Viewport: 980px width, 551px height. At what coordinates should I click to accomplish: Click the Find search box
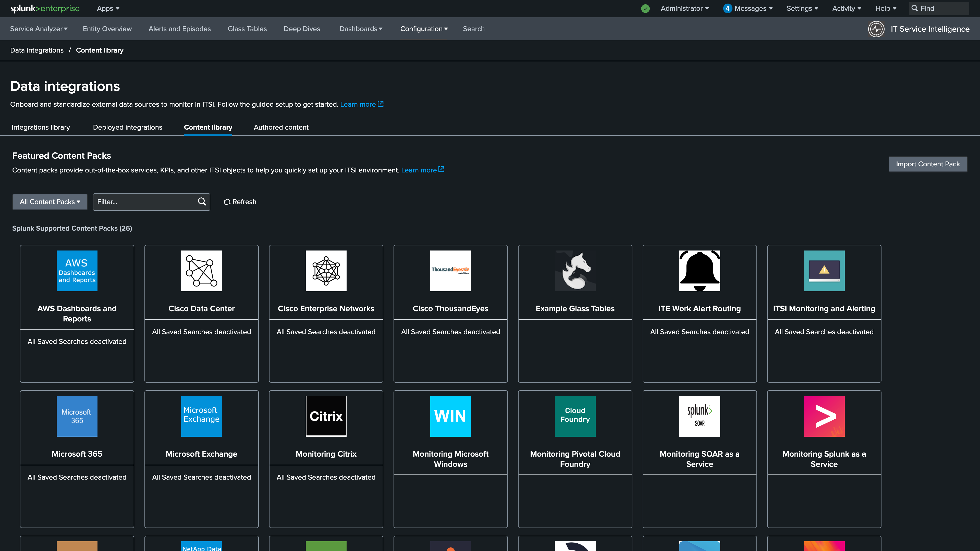tap(939, 8)
